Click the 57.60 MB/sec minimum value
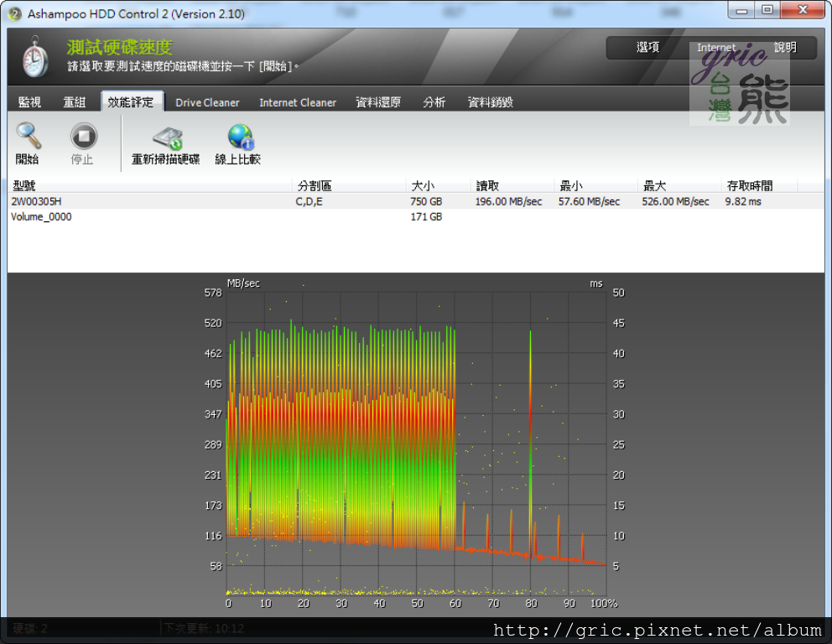The image size is (832, 644). [x=589, y=201]
